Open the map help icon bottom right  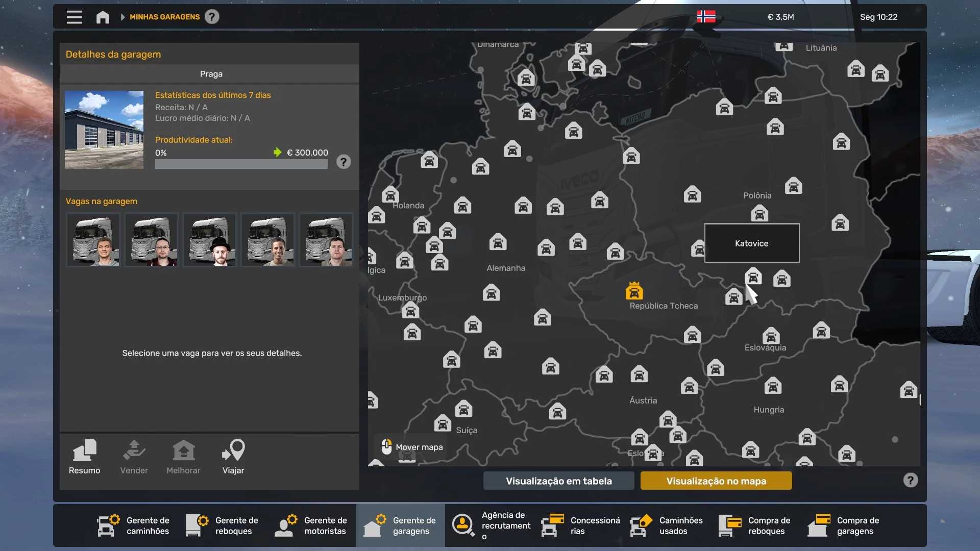coord(910,480)
